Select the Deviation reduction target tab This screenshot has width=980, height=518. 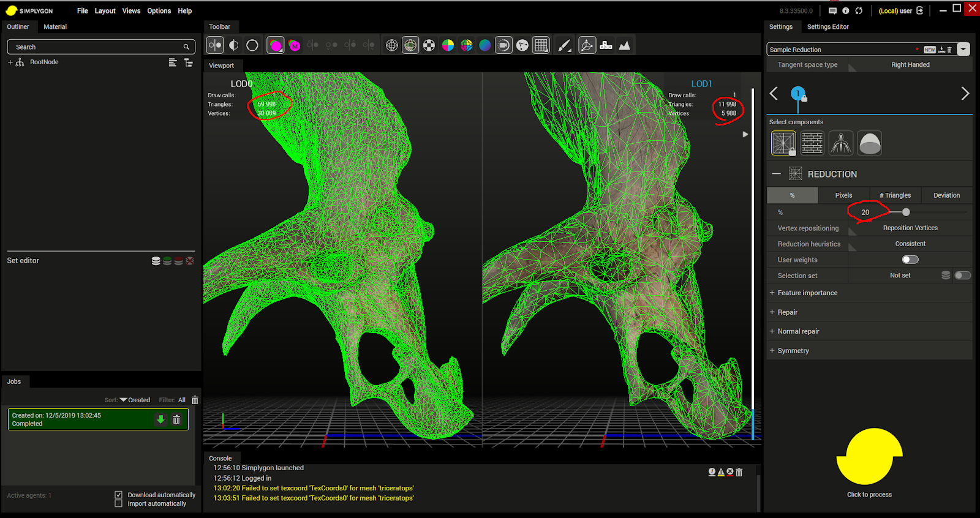(946, 195)
